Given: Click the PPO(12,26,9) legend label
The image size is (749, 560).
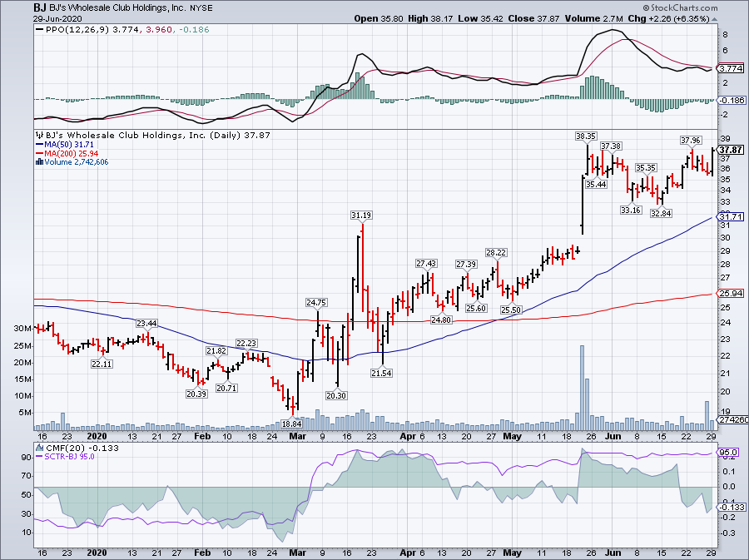Looking at the screenshot, I should coord(77,30).
